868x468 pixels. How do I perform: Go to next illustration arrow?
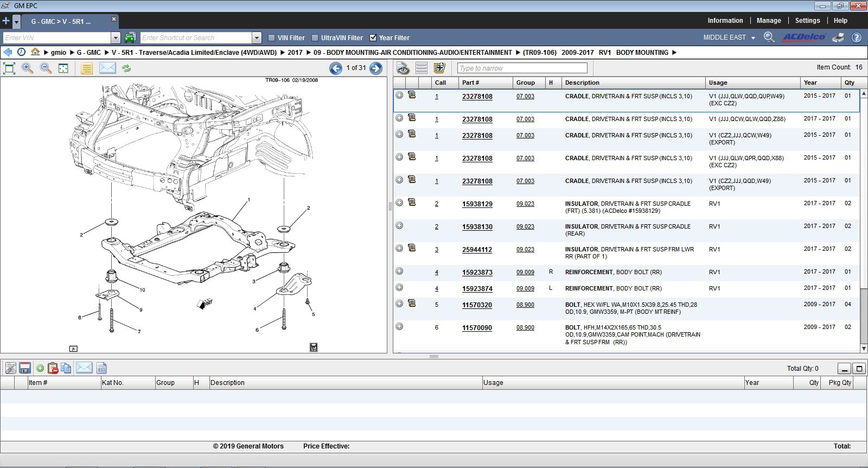376,68
